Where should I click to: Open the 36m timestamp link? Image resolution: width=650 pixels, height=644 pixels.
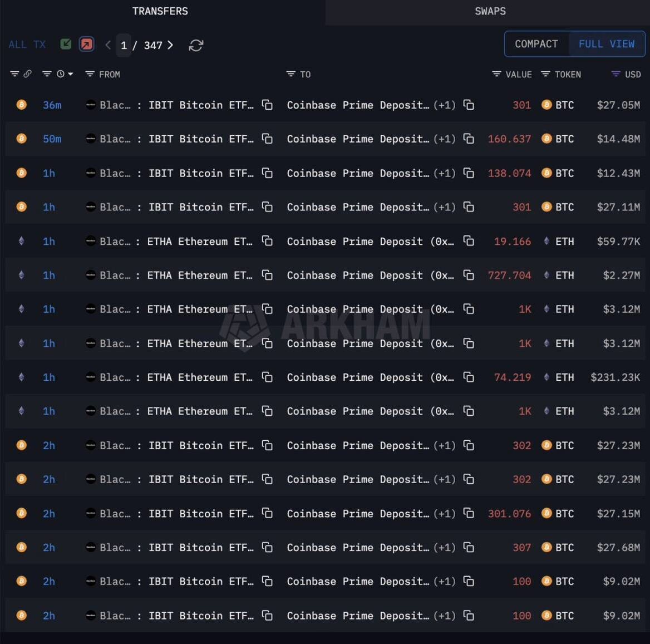(x=52, y=105)
